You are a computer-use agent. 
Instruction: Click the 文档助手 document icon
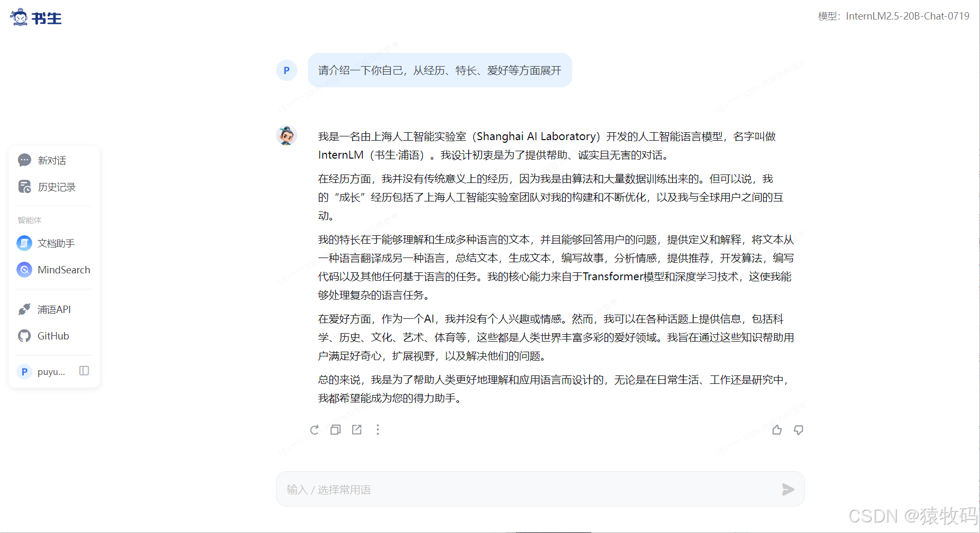tap(24, 243)
